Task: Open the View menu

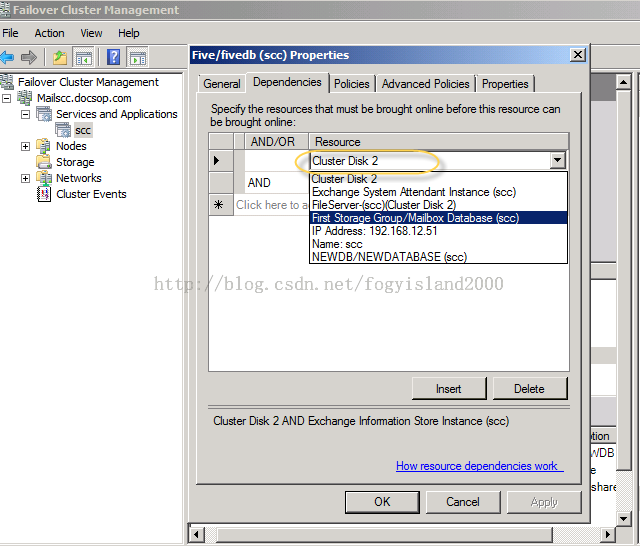Action: click(x=91, y=33)
